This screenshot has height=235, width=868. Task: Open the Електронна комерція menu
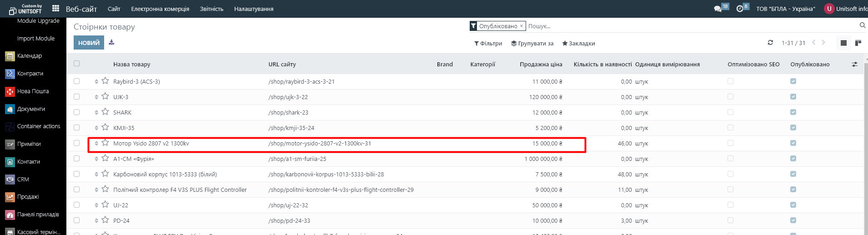tap(160, 9)
